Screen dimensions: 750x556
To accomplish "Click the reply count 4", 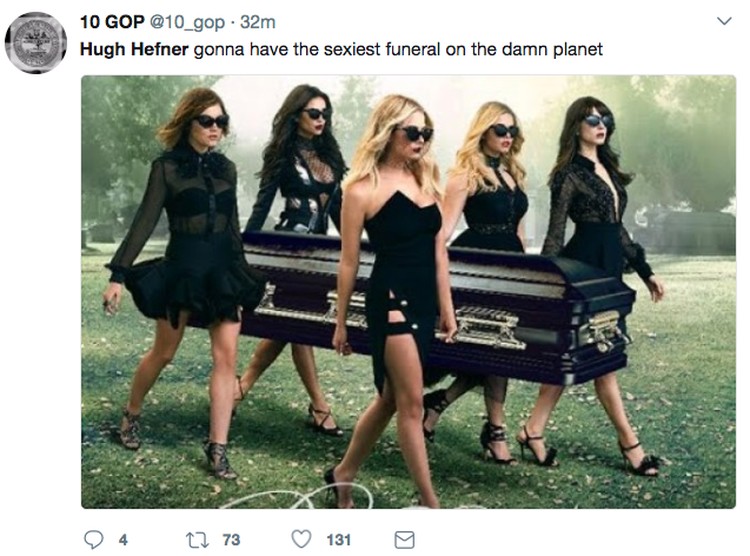I will [123, 540].
